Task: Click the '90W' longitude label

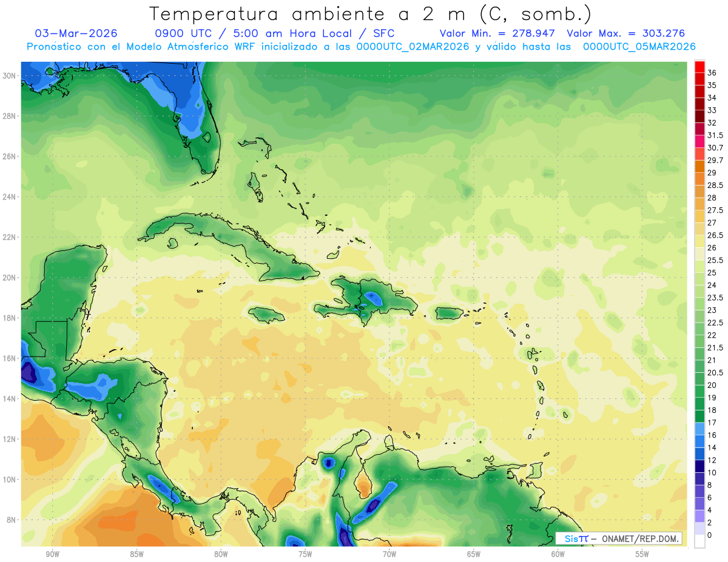Action: 52,554
